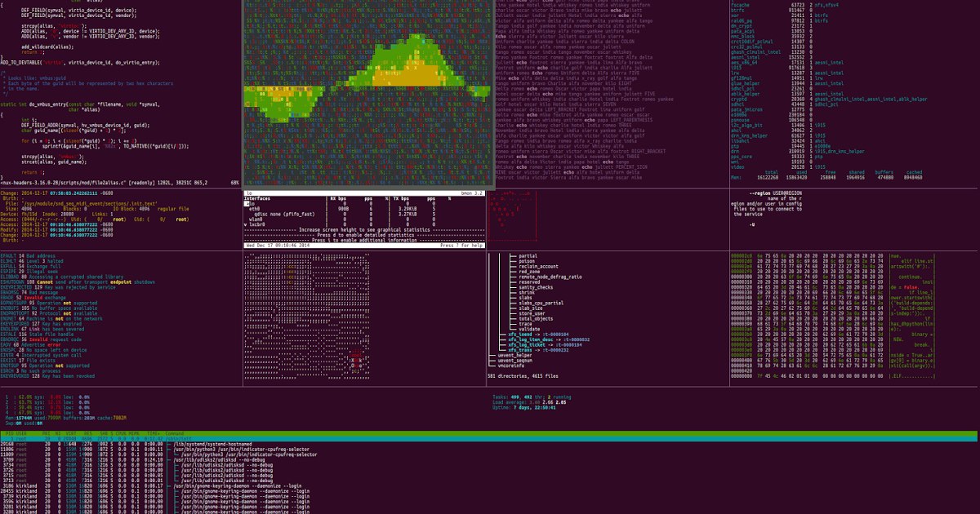This screenshot has height=514, width=980.
Task: Click the 'de = False' text in hex pane
Action: tap(904, 287)
